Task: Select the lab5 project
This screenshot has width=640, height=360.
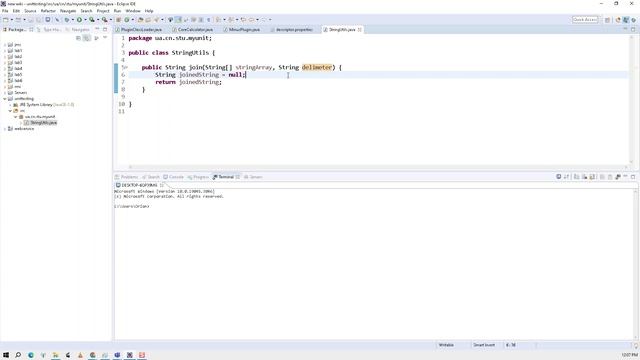Action: 18,74
